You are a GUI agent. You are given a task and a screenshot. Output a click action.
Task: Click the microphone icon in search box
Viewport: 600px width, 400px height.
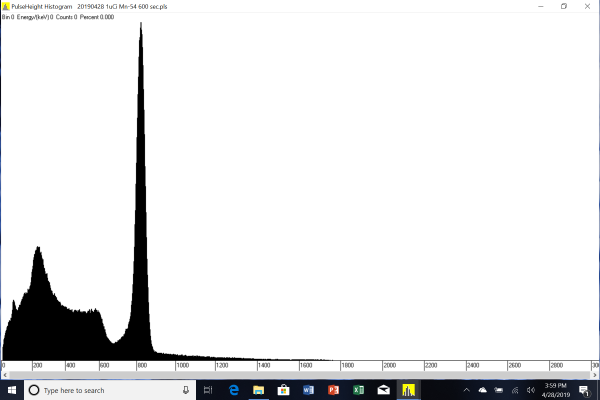pyautogui.click(x=186, y=389)
